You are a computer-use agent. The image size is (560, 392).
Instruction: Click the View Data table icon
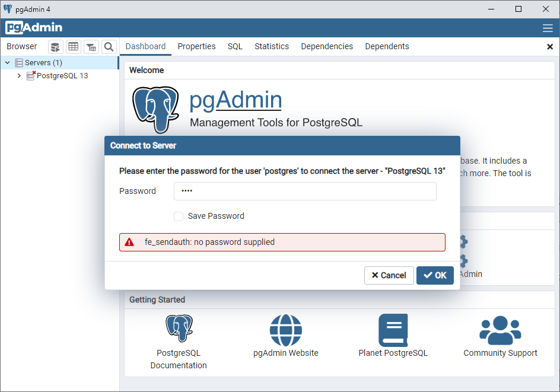click(74, 47)
